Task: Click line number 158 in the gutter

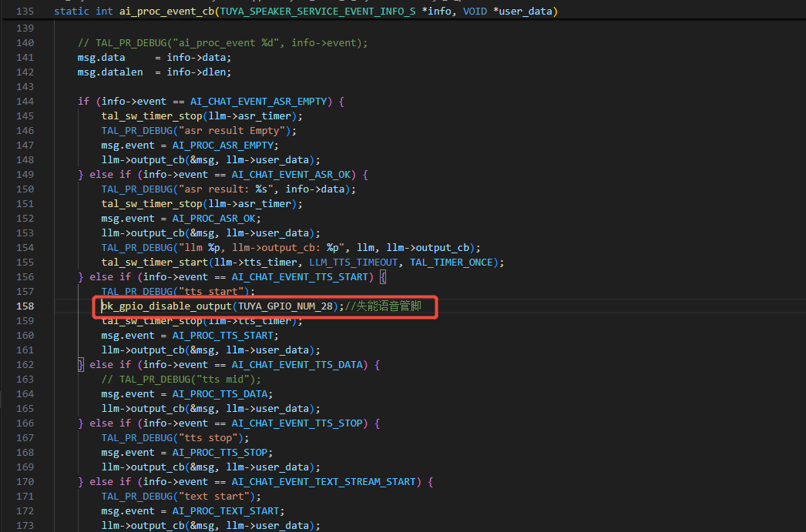Action: click(x=25, y=306)
